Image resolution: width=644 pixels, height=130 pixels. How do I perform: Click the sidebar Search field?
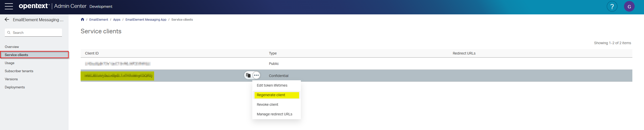[x=35, y=33]
